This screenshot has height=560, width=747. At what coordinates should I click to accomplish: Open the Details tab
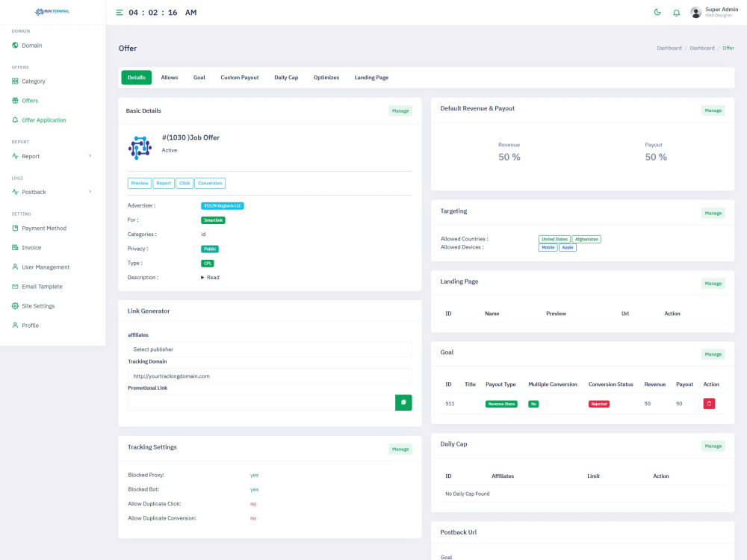(136, 78)
